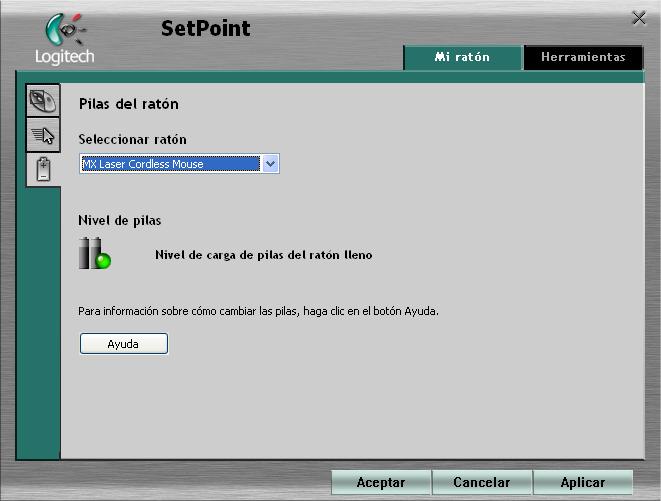Viewport: 661px width, 501px height.
Task: Click the Pilas del ratón heading
Action: pyautogui.click(x=128, y=104)
